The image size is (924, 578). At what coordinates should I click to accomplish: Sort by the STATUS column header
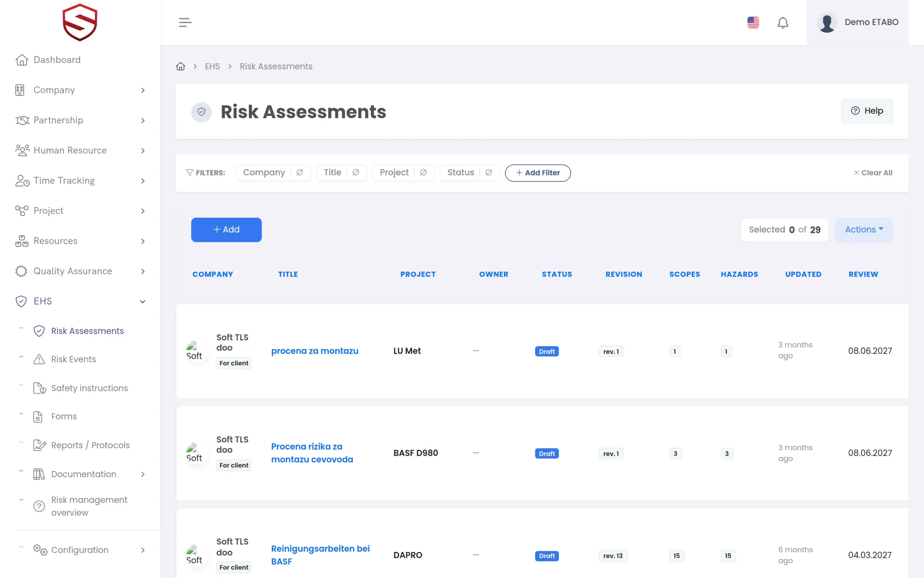point(557,274)
